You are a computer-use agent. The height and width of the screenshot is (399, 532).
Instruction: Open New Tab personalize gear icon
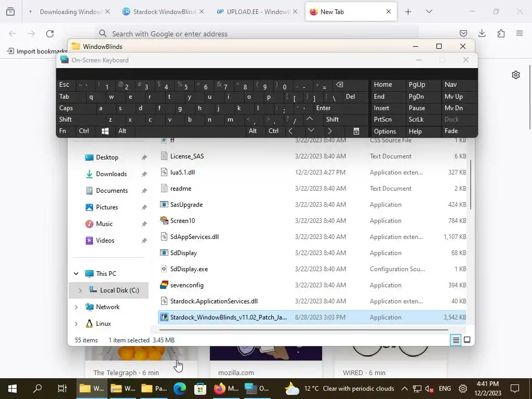(516, 75)
